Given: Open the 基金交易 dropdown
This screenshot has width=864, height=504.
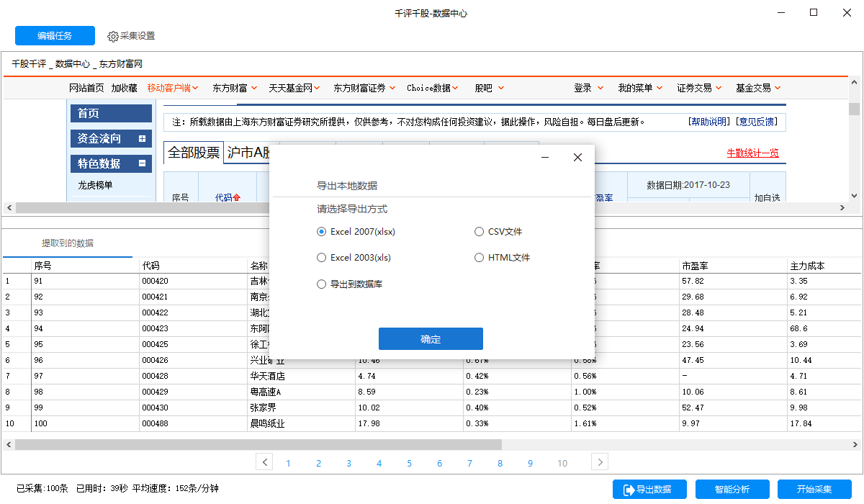Looking at the screenshot, I should click(758, 88).
